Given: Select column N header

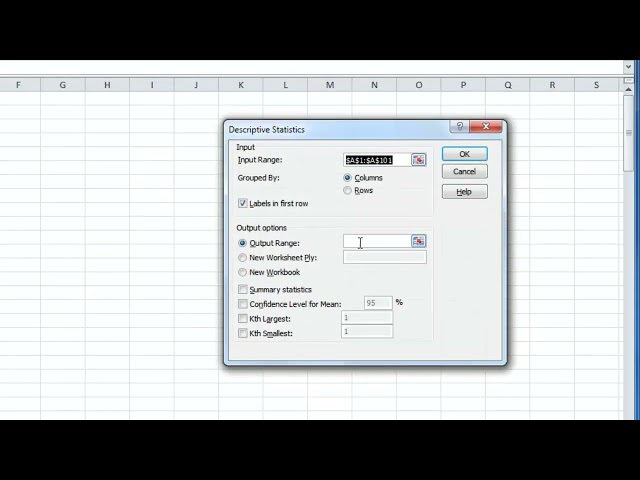Looking at the screenshot, I should (374, 85).
